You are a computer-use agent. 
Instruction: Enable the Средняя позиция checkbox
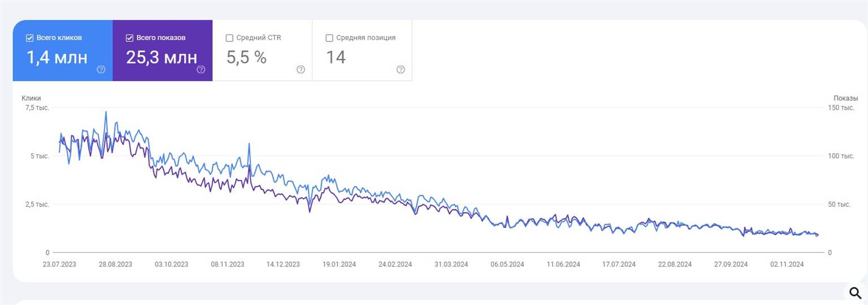pos(329,38)
